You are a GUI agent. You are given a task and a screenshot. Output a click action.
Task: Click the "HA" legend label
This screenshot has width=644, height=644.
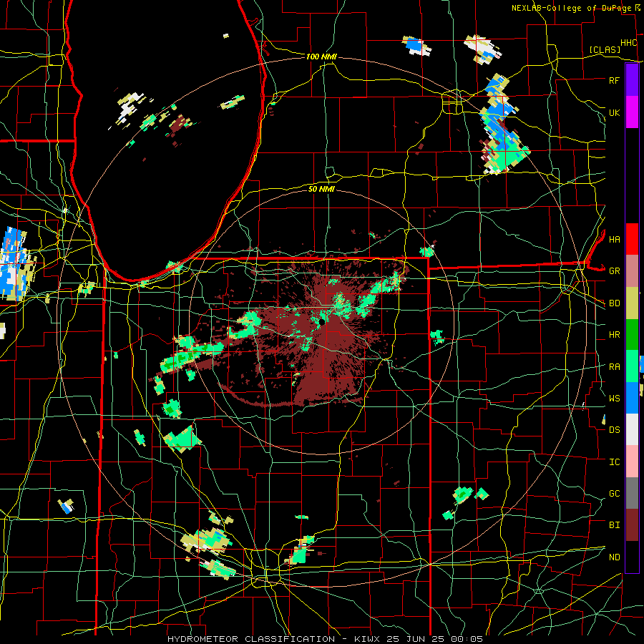[x=614, y=240]
